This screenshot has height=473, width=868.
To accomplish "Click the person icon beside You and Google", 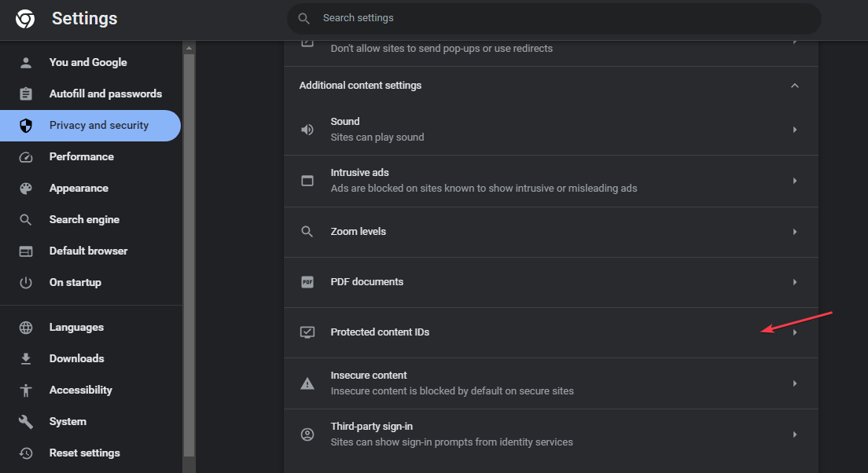I will [26, 63].
